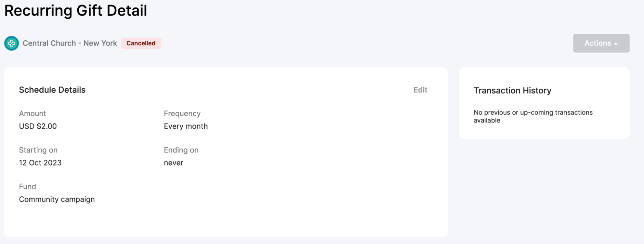Select the Central Church - New York name
The image size is (644, 244).
point(70,43)
